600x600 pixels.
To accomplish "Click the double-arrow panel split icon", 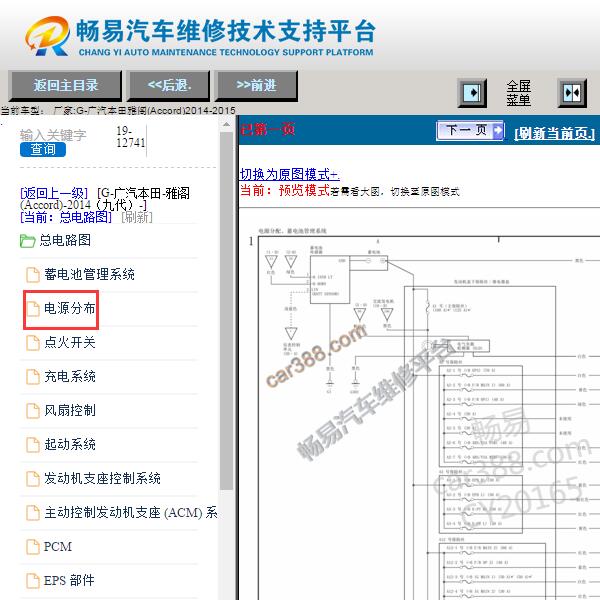I will click(572, 93).
